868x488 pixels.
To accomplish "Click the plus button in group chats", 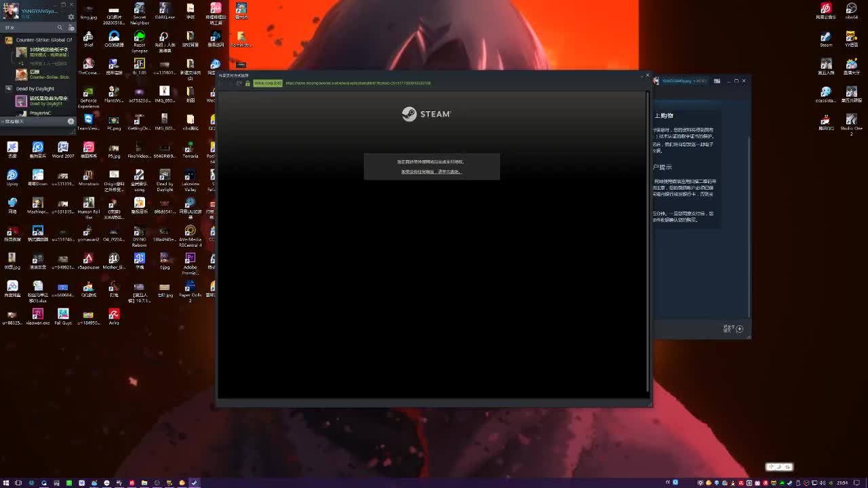I will (x=71, y=121).
